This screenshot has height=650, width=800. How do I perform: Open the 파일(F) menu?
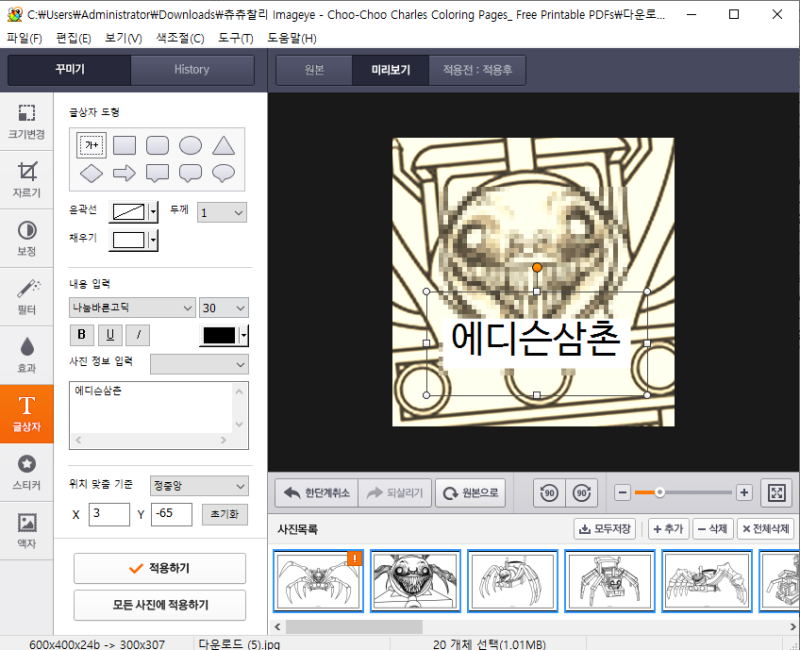24,38
